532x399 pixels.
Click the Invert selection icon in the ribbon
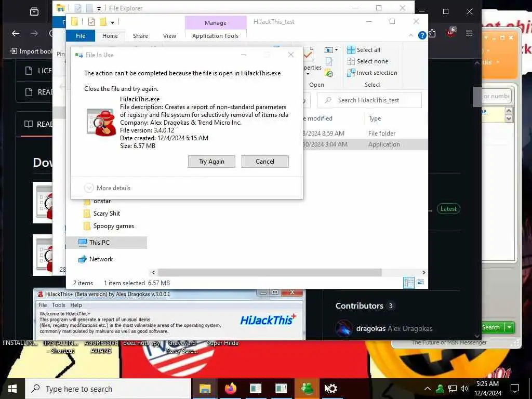click(x=351, y=73)
